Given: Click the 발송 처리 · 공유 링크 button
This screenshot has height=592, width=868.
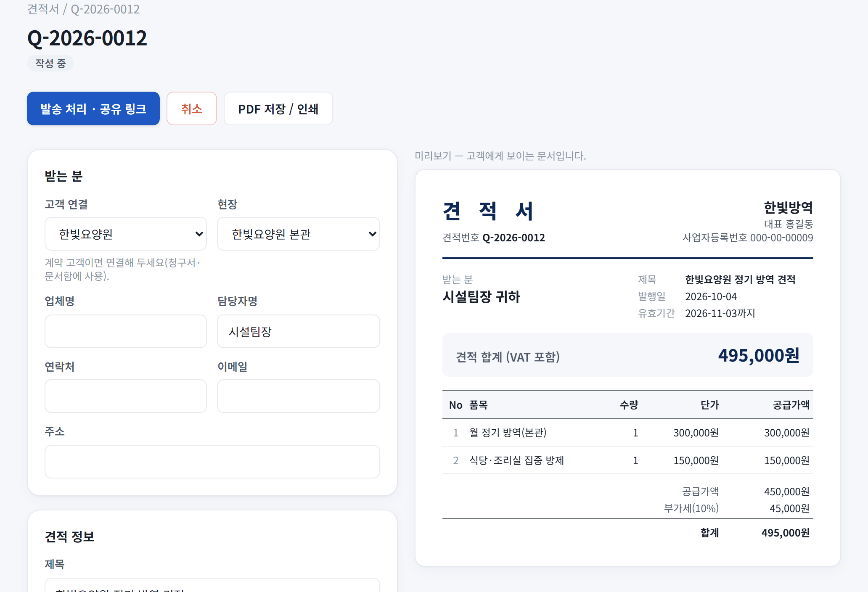Looking at the screenshot, I should point(93,108).
